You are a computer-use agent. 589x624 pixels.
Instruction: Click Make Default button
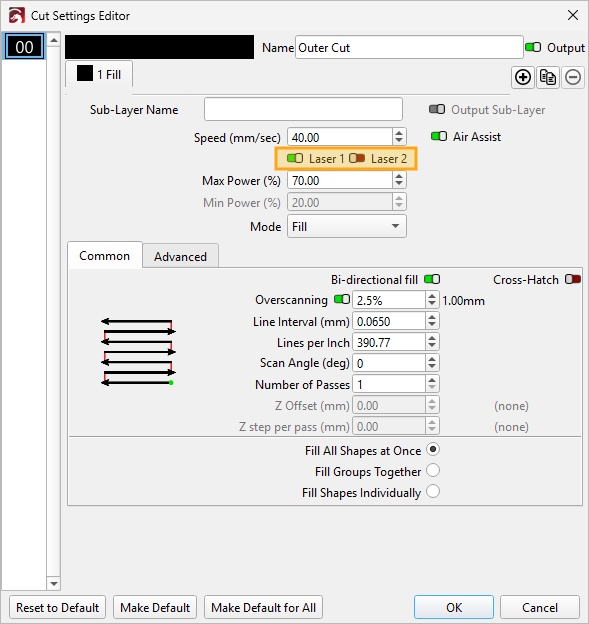[x=155, y=608]
